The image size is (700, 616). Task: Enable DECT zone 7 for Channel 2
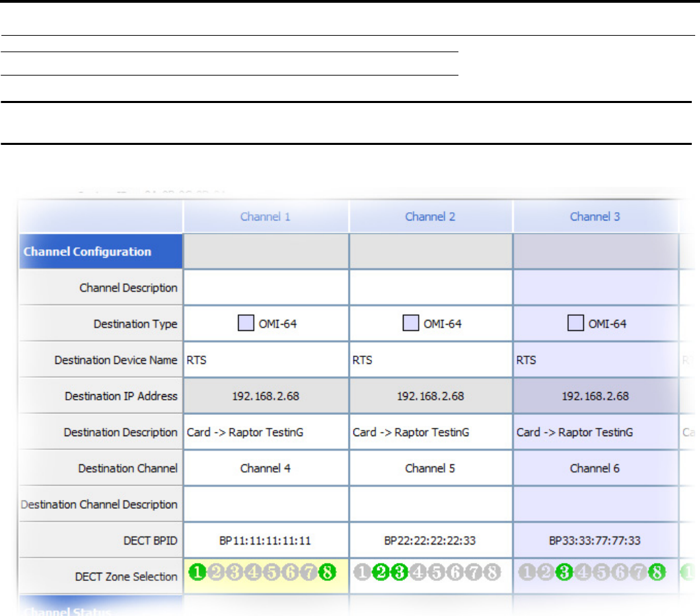coord(474,572)
